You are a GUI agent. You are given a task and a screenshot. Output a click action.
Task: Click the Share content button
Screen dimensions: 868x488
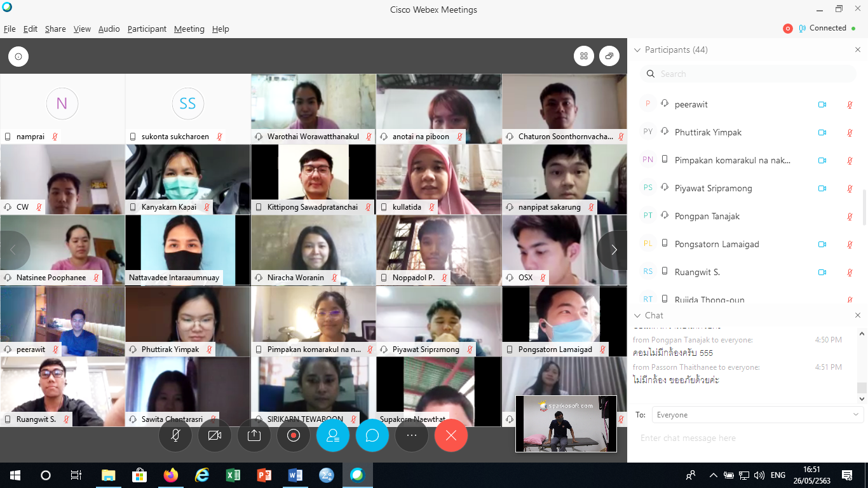point(254,435)
